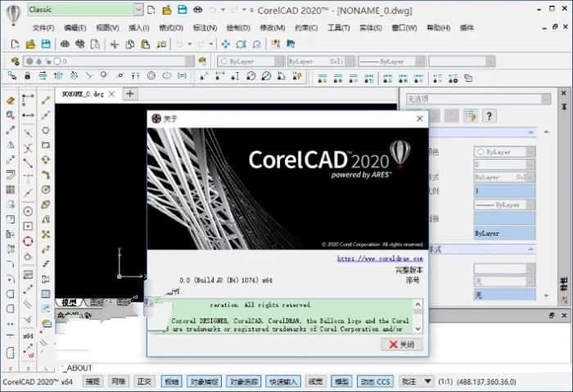Toggle 动态 CCS status button
The image size is (573, 392).
(x=375, y=381)
